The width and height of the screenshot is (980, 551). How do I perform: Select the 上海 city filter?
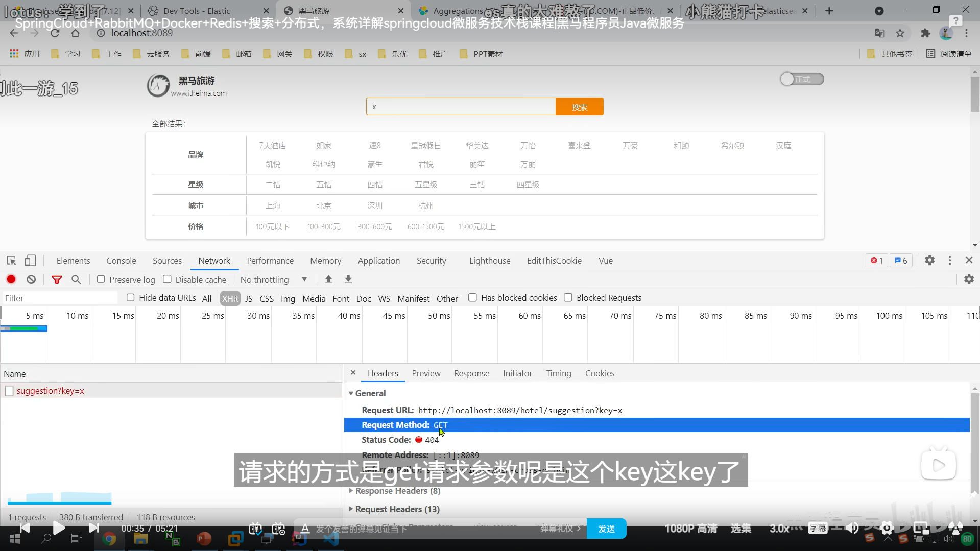273,206
